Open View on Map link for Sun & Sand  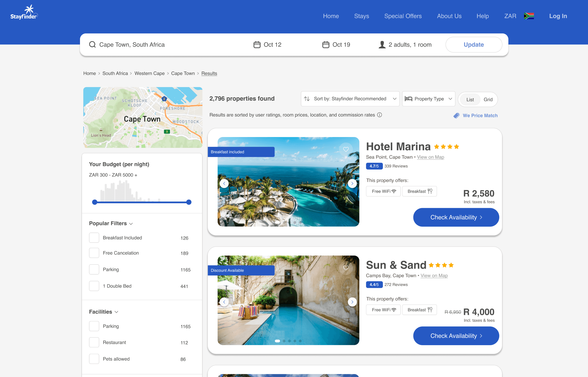pyautogui.click(x=434, y=276)
